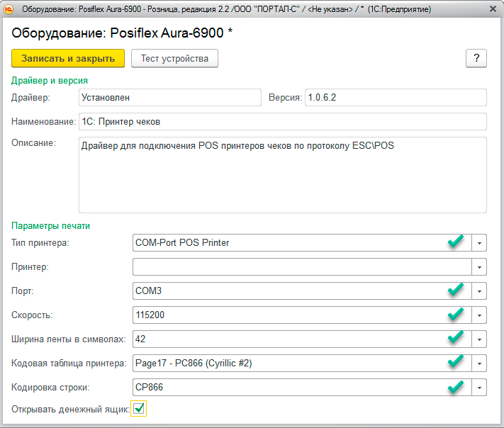Expand the 'Кодировка строки' dropdown
The width and height of the screenshot is (504, 428).
[480, 388]
